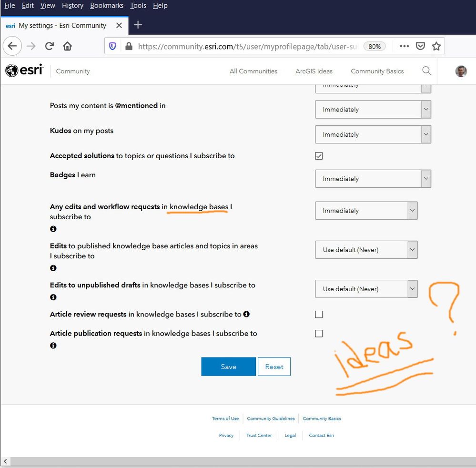Reload the page with the refresh icon
Viewport: 476px width, 468px height.
pos(49,46)
